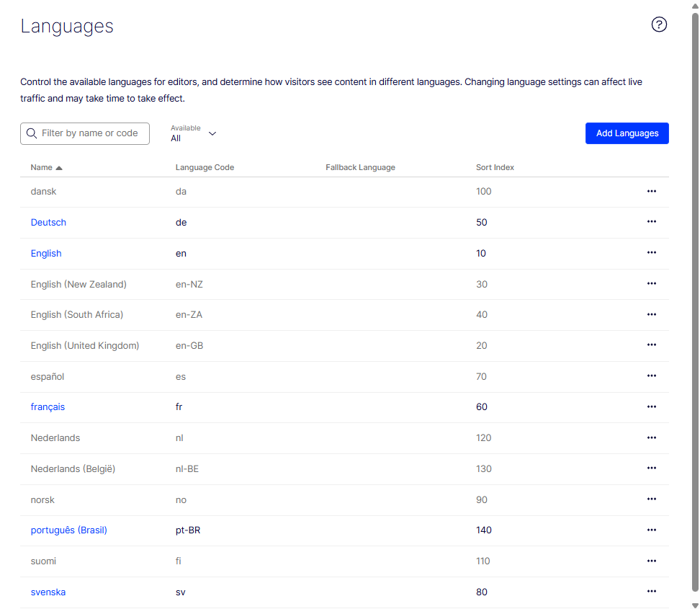Expand the Available filter dropdown

coord(194,133)
